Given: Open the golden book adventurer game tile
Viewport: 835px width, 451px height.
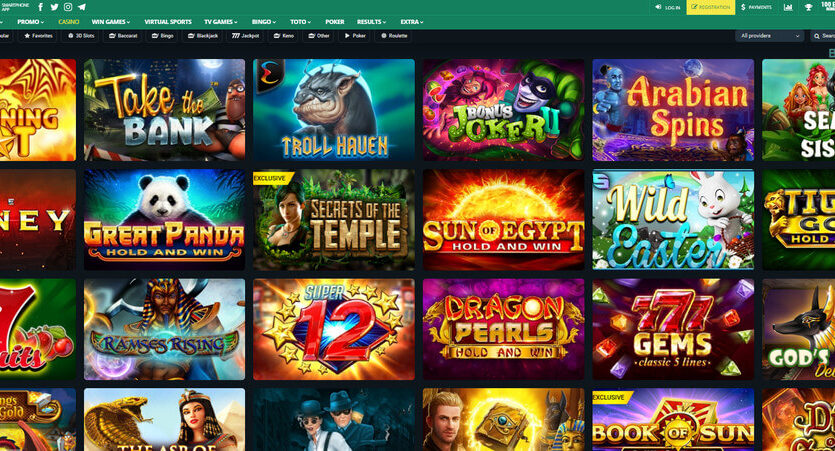Looking at the screenshot, I should [503, 420].
